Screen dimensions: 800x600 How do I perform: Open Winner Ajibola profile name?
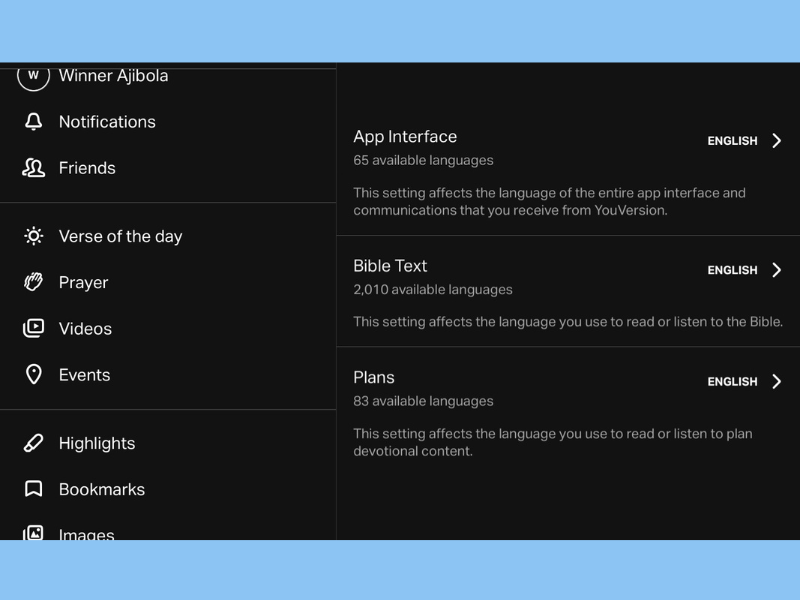113,76
